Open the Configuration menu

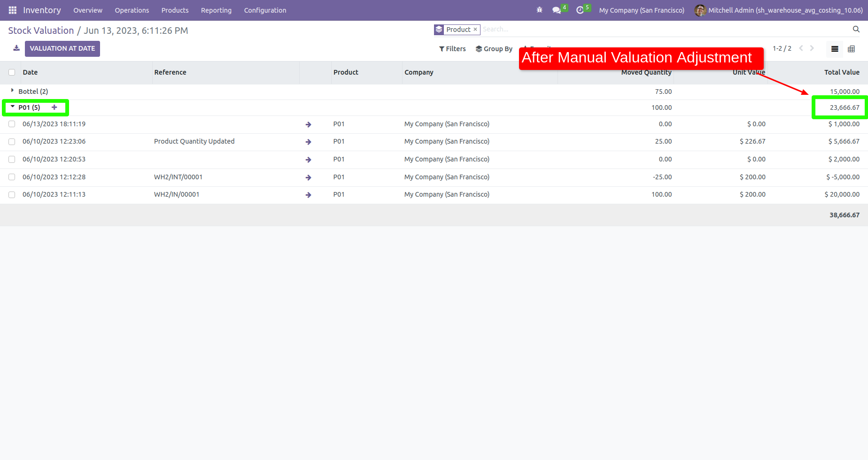click(x=265, y=10)
